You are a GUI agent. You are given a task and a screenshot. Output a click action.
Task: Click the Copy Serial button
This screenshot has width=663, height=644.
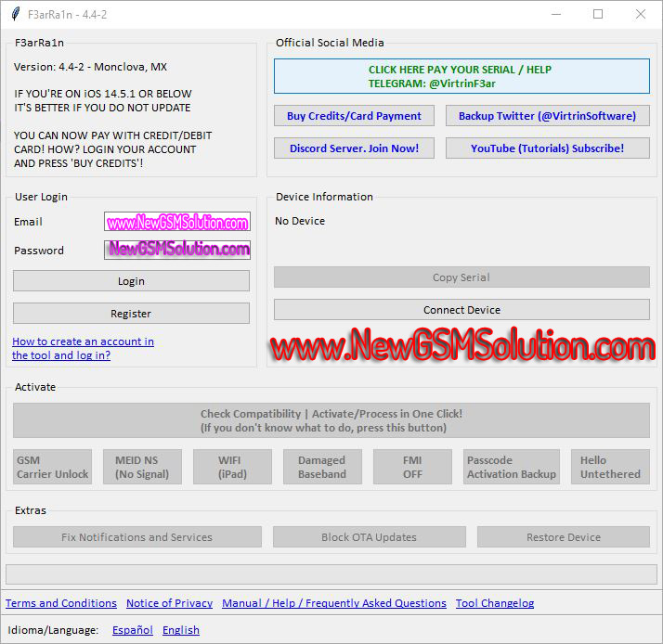click(x=461, y=277)
